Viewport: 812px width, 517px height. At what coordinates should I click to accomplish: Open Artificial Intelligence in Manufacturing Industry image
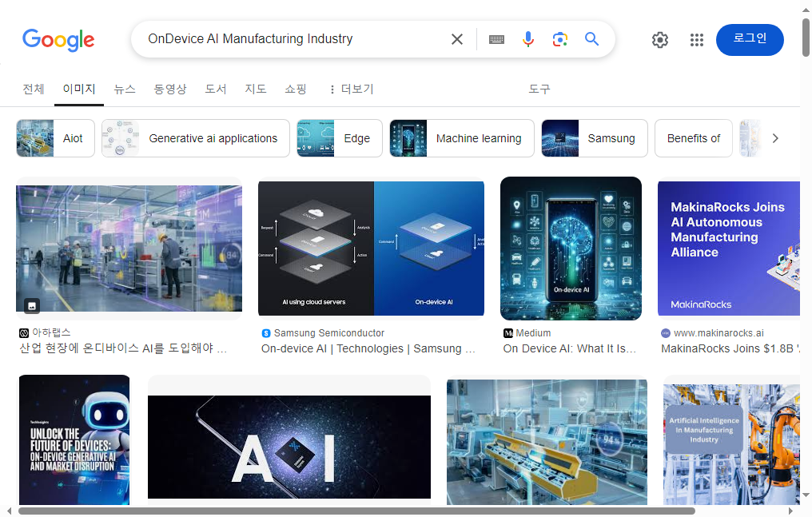click(x=731, y=444)
